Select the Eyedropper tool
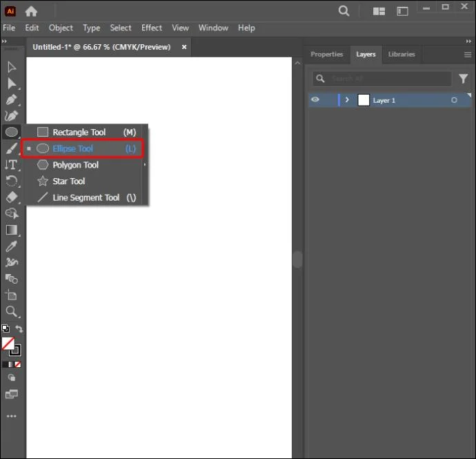The height and width of the screenshot is (459, 476). coord(11,246)
